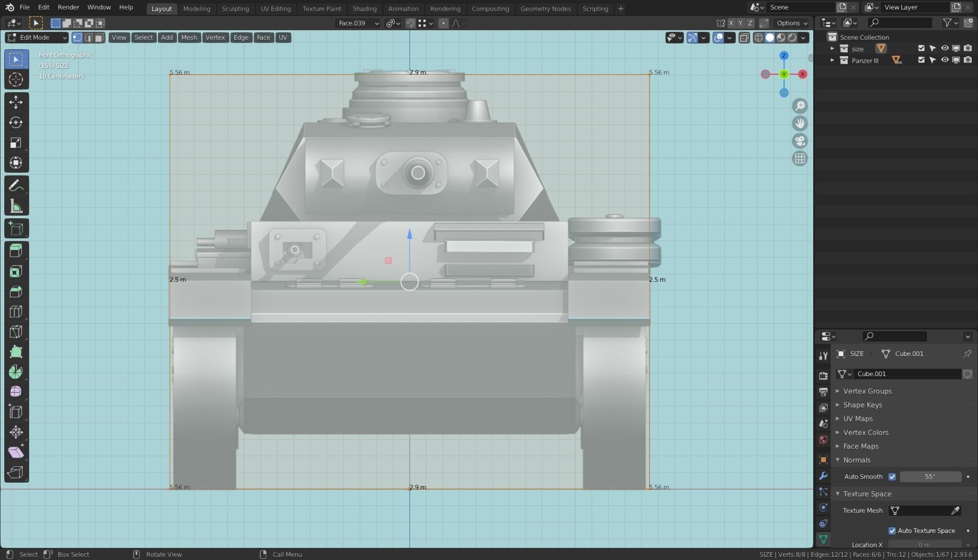Click the Cube.001 mesh name field
The image size is (978, 560).
click(x=907, y=374)
